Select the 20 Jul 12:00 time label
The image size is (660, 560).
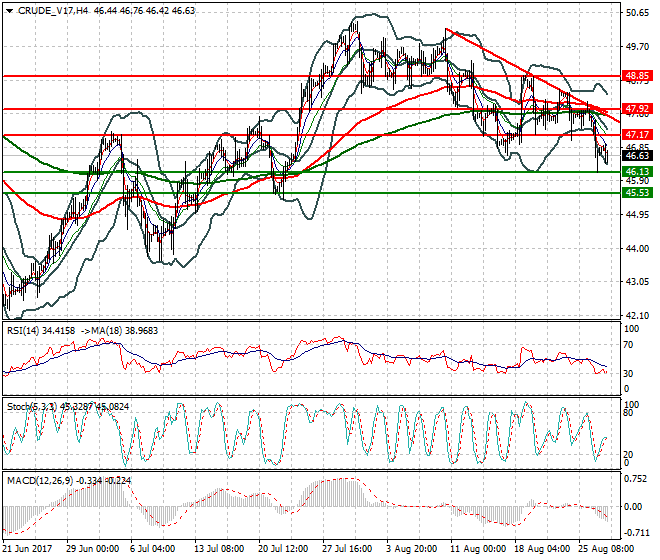[283, 549]
